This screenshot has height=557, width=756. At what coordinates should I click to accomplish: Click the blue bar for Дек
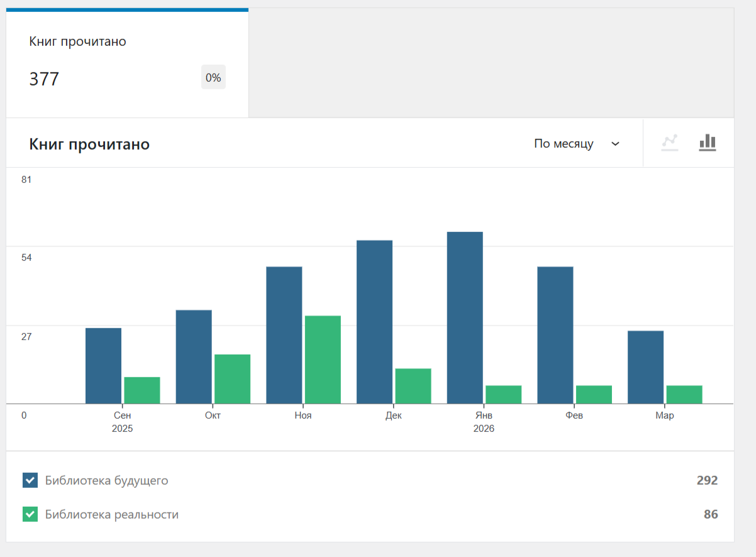click(374, 322)
